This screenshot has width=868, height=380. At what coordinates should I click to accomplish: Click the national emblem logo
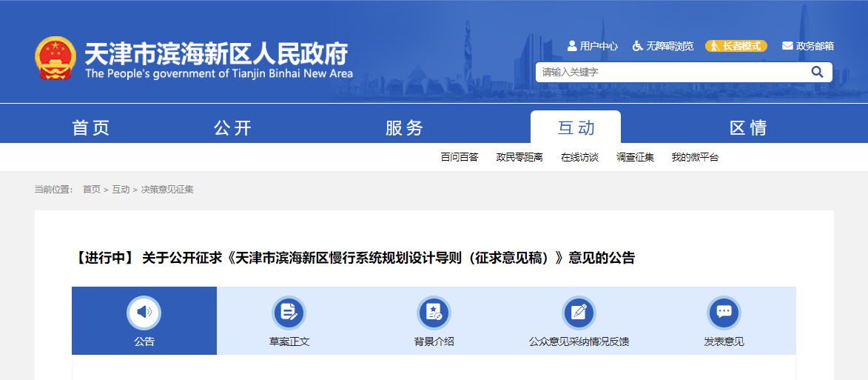(55, 58)
